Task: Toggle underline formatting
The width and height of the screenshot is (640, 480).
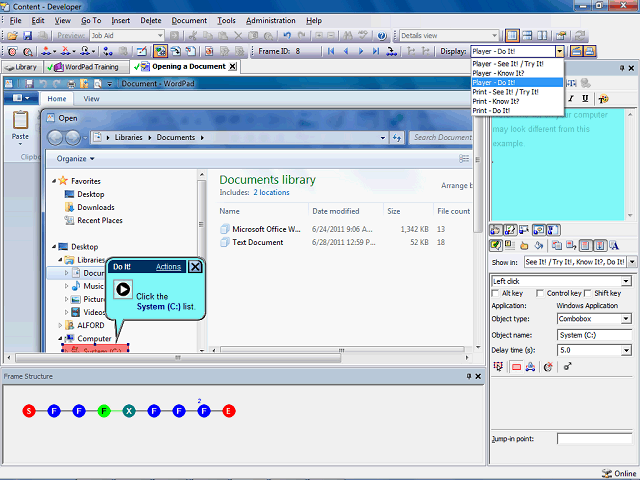Action: [585, 99]
